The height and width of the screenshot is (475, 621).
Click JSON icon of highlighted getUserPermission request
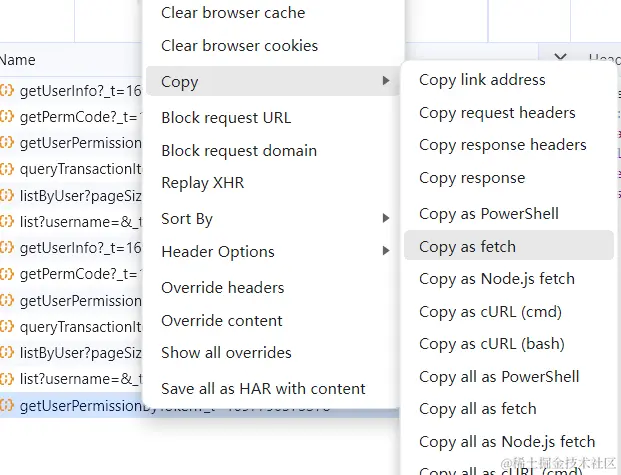point(7,405)
